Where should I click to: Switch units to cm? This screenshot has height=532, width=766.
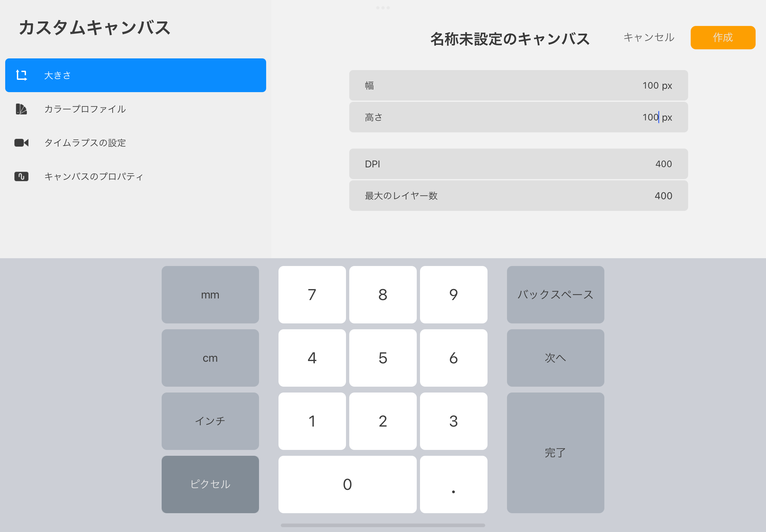210,358
